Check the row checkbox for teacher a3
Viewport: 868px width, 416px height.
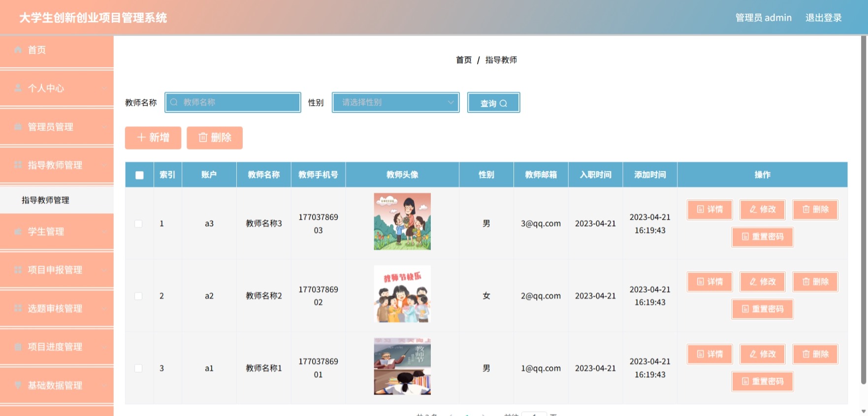point(139,224)
